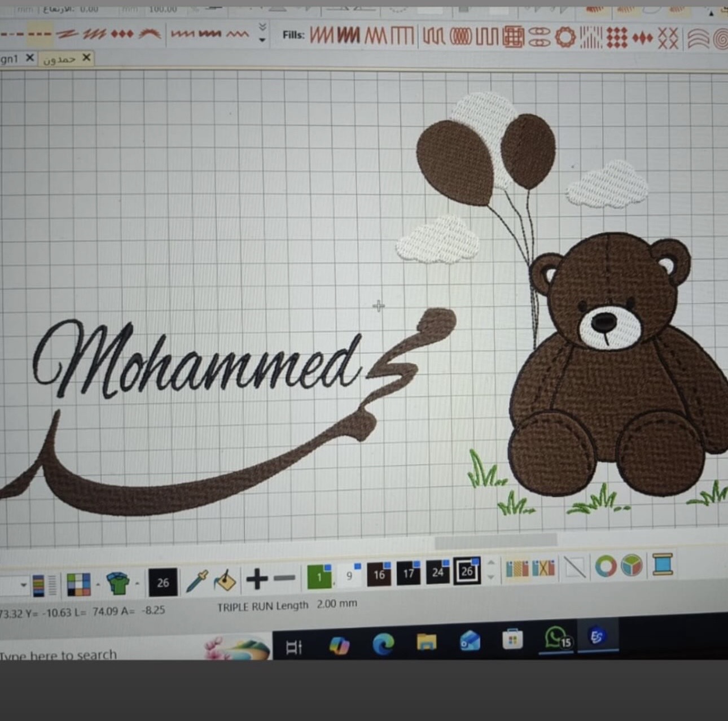Image resolution: width=728 pixels, height=721 pixels.
Task: Pick a color with the eyedropper tool
Action: click(x=196, y=581)
